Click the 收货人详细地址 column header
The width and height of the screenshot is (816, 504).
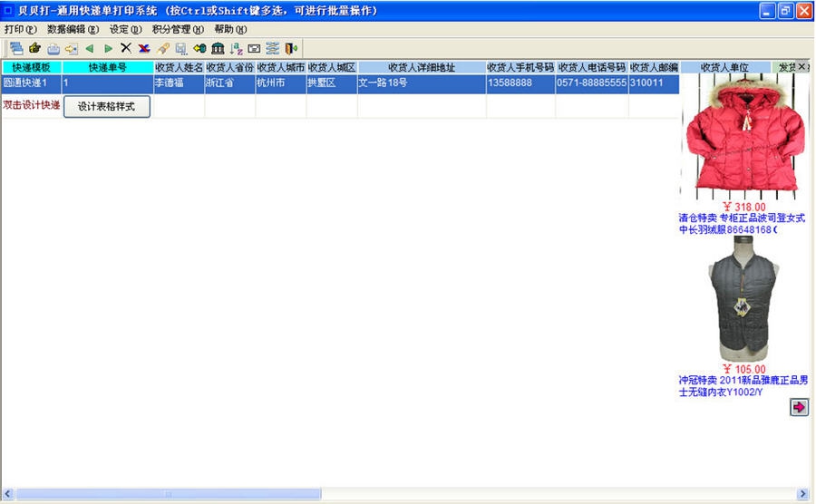422,67
